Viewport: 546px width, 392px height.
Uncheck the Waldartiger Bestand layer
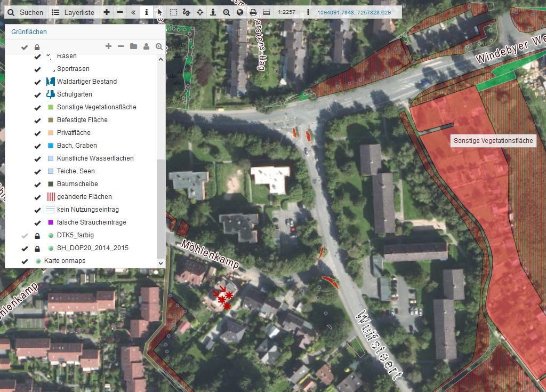tap(37, 82)
